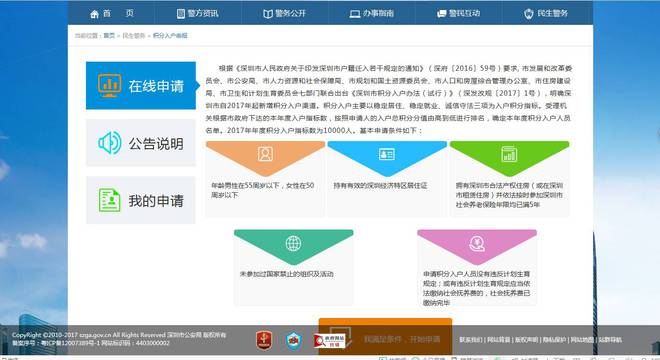Open the 我的申请 sidebar tab

coord(141,200)
